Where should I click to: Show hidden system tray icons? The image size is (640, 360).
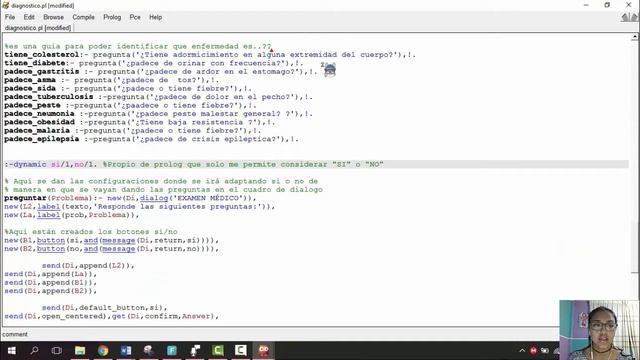point(522,351)
